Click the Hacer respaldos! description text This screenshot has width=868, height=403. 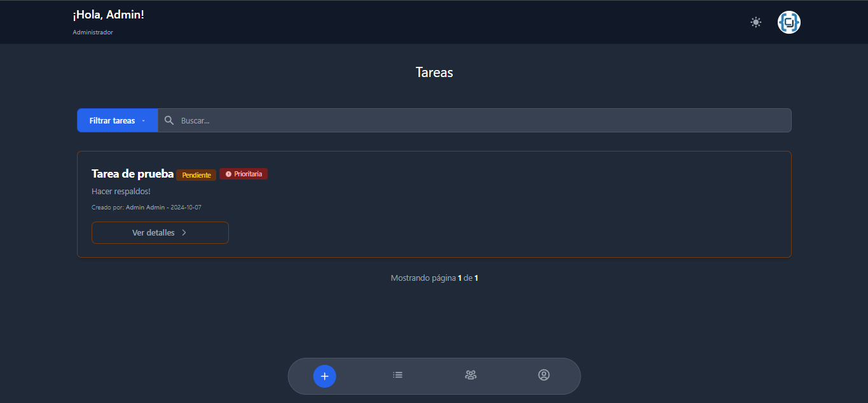point(121,191)
